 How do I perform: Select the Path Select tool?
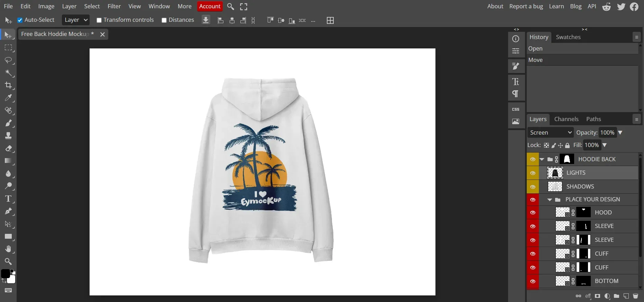coord(8,224)
